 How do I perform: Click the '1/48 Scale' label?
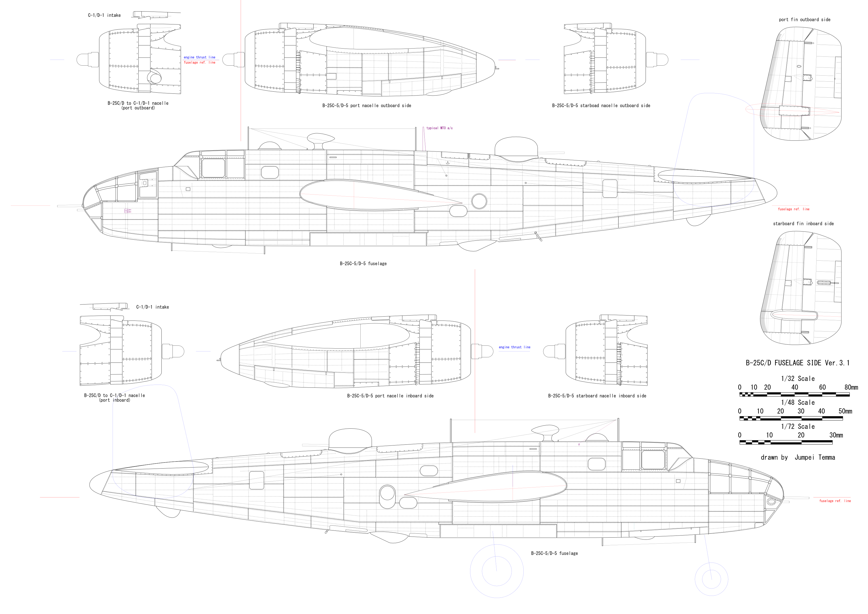click(x=798, y=403)
